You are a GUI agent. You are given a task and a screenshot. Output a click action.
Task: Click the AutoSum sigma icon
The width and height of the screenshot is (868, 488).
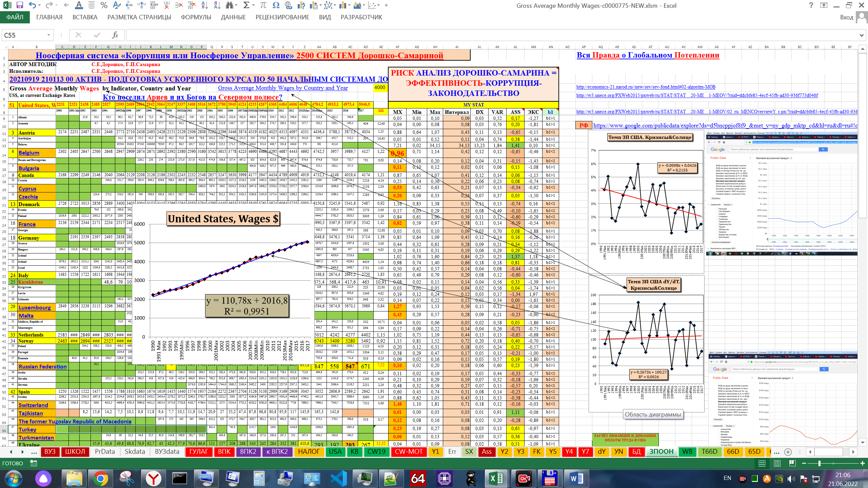pos(246,5)
